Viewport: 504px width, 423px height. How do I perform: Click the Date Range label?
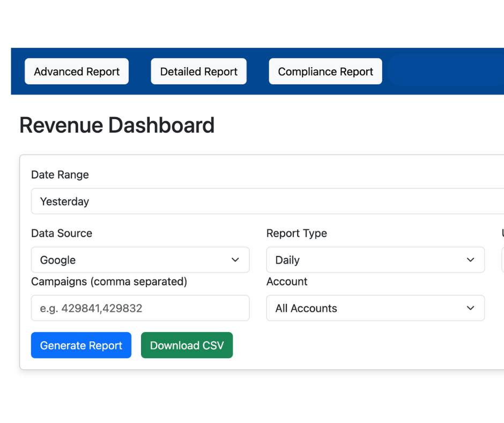tap(60, 174)
